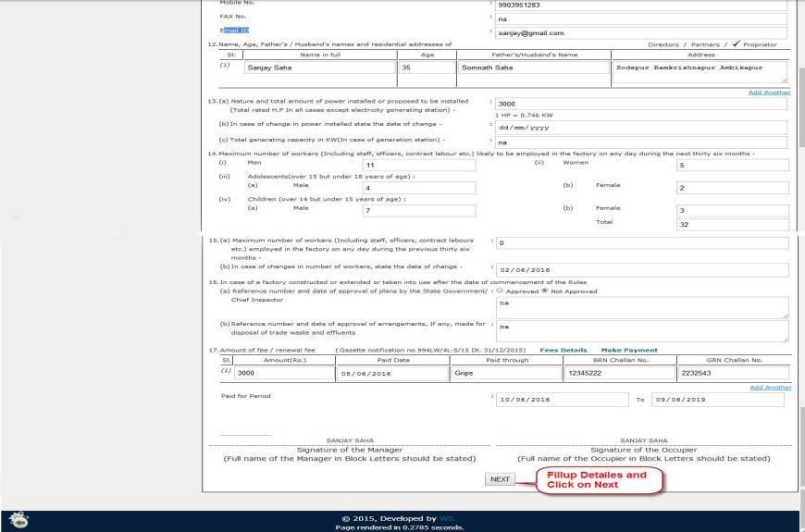Click the BRN Challan No. field 12345222

620,373
